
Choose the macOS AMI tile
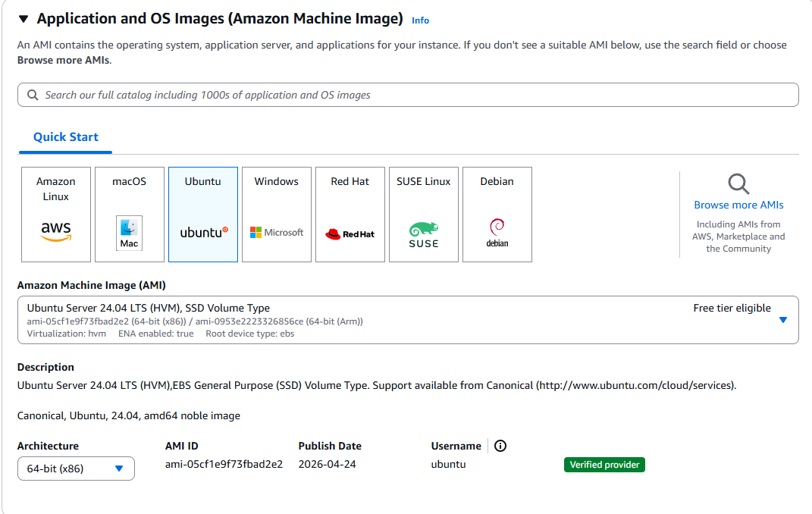[x=130, y=215]
